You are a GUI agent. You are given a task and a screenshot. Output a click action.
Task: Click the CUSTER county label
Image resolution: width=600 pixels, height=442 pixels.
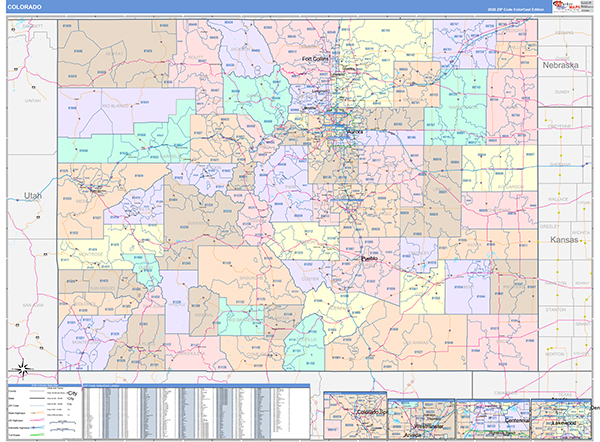[310, 279]
